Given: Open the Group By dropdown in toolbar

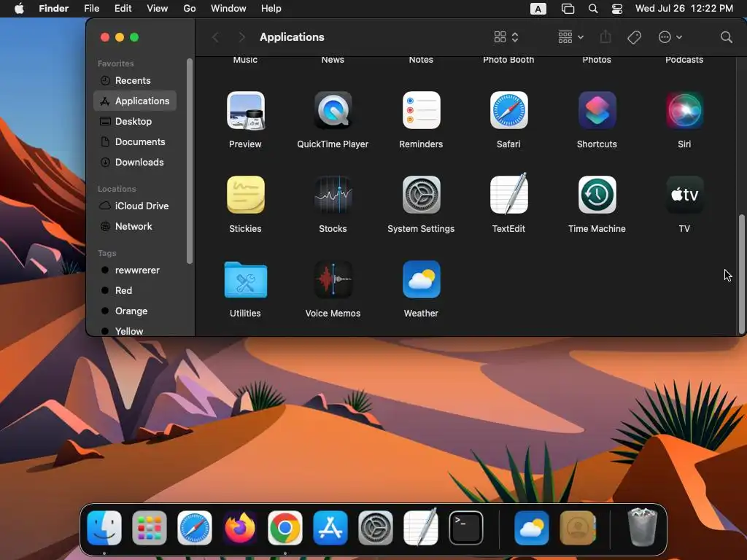Looking at the screenshot, I should click(570, 37).
